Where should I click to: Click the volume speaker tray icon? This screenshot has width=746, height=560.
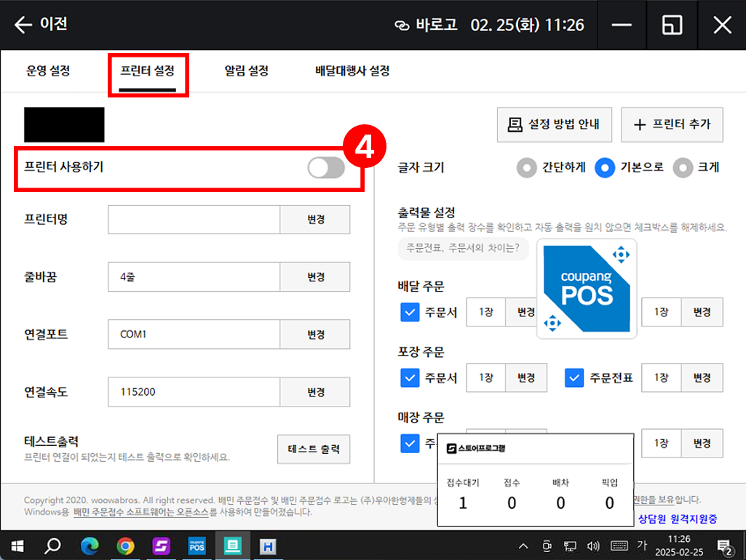click(593, 545)
